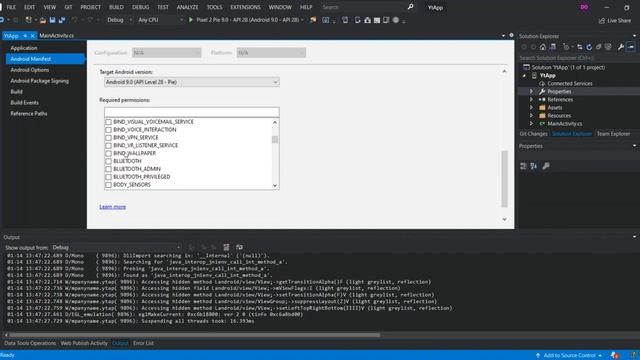
Task: Toggle Word Wrap icon in Output toolbar
Action: (239, 247)
